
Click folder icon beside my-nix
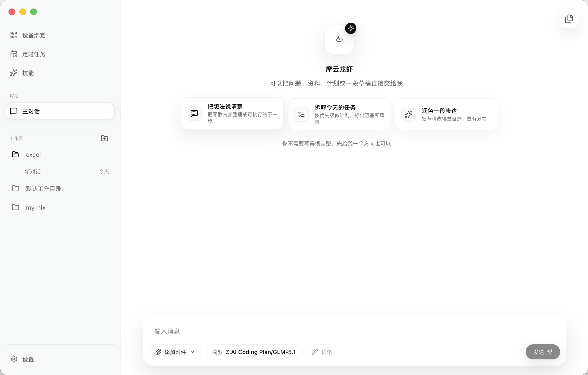(15, 207)
